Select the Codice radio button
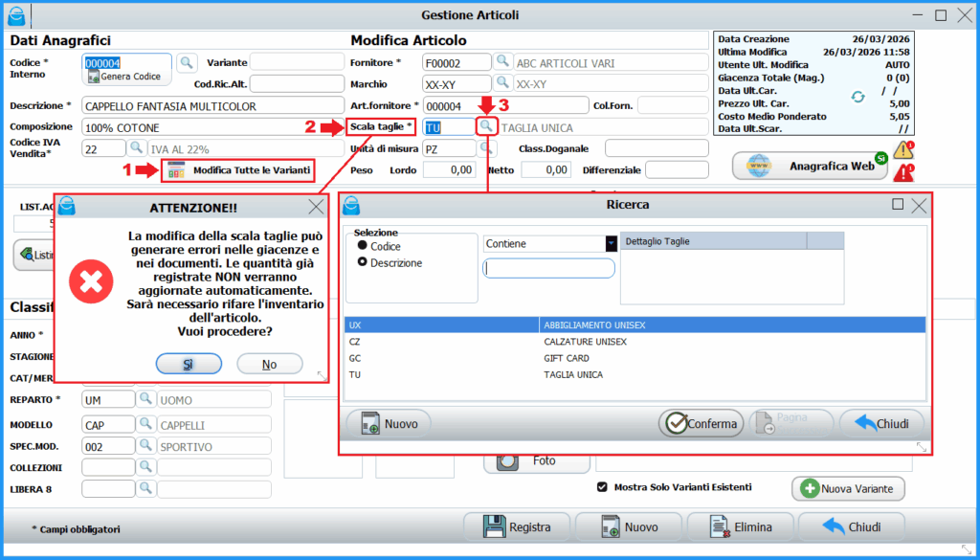The image size is (980, 560). coord(363,246)
